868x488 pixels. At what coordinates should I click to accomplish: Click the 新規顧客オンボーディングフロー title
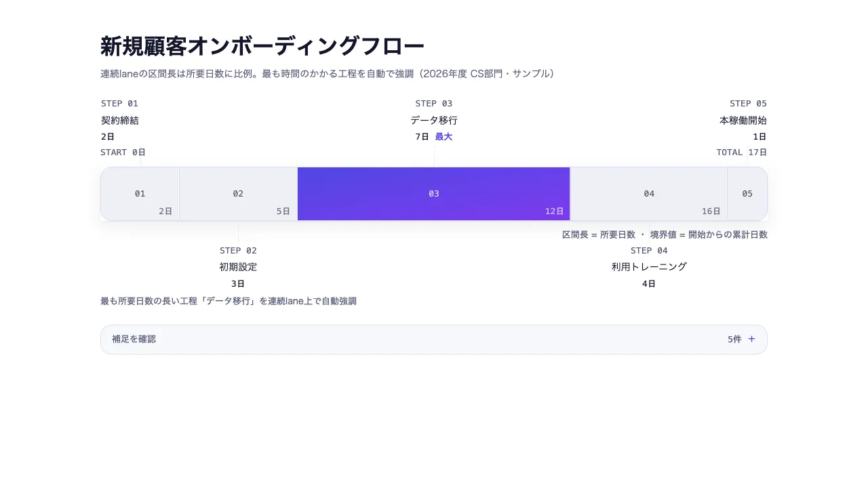[x=262, y=46]
